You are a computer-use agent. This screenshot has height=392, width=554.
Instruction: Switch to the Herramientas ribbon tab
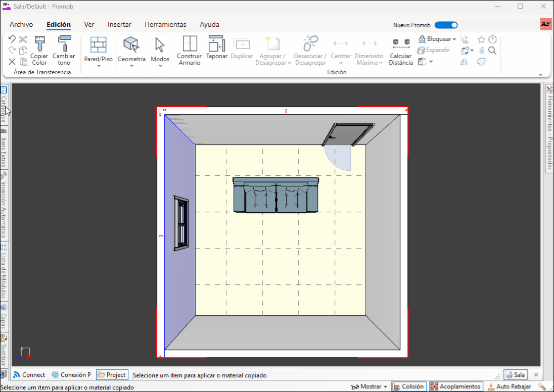[165, 24]
